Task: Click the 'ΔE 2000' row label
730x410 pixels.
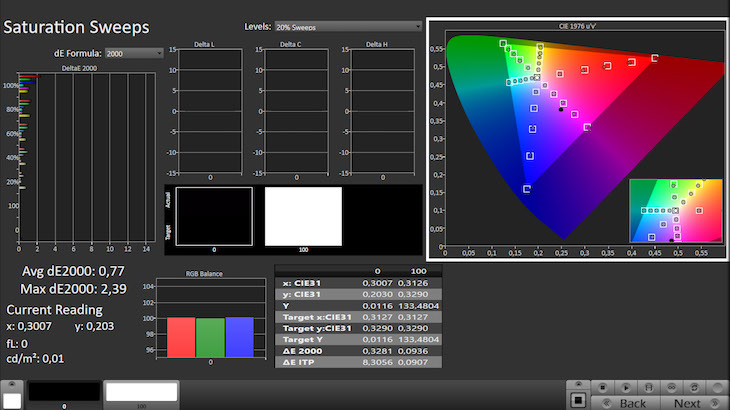Action: point(303,351)
